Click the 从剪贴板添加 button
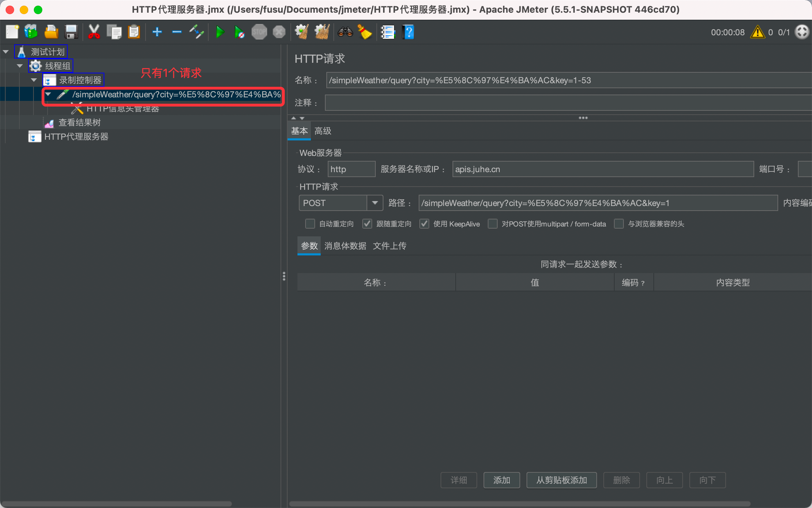This screenshot has height=508, width=812. (x=561, y=480)
